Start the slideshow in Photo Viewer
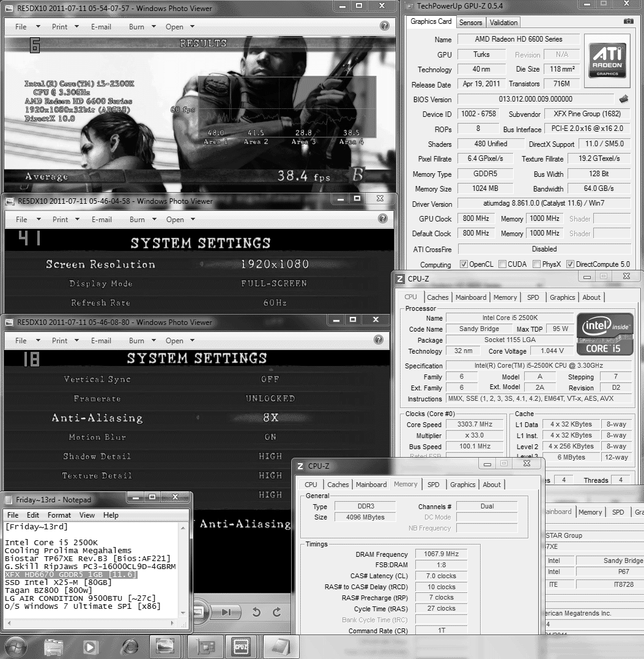644x659 pixels. [199, 611]
